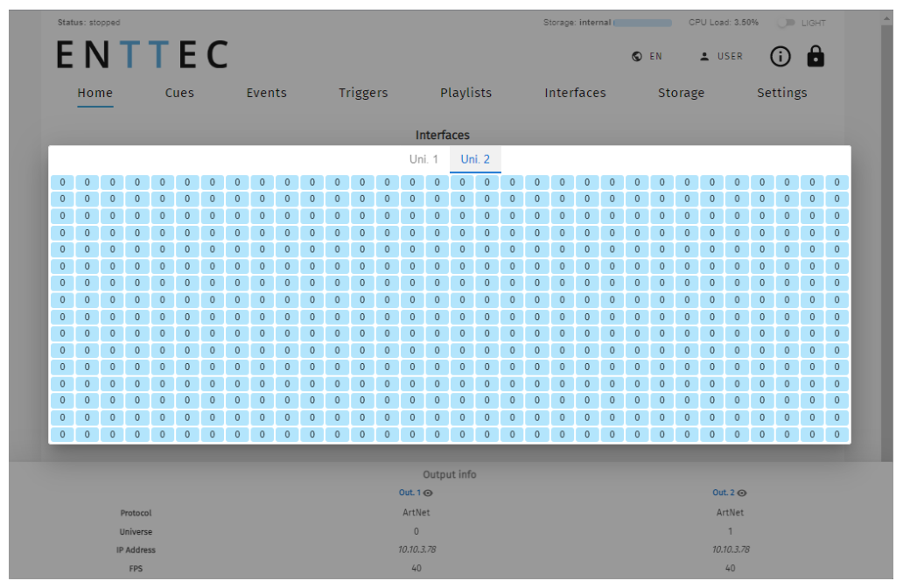Click the CPU Load: 3.50% readout
Image resolution: width=903 pixels, height=588 pixels.
click(724, 23)
